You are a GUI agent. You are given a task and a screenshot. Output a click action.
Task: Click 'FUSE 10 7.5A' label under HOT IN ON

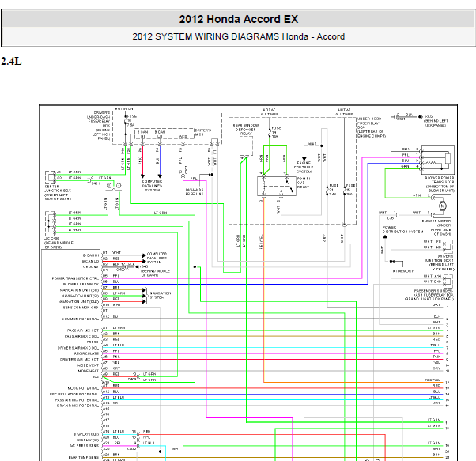pyautogui.click(x=131, y=120)
